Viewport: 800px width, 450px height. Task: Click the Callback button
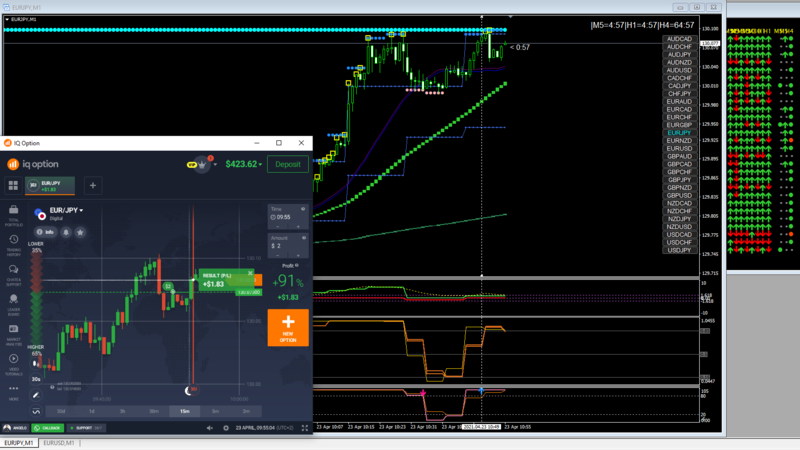pos(47,428)
